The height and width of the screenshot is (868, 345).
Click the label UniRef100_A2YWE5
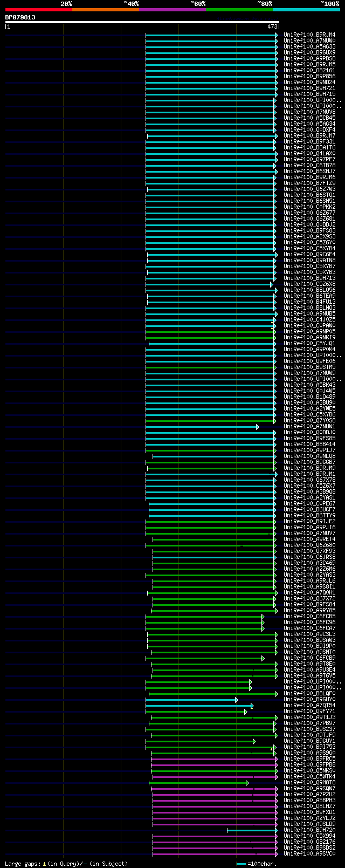point(309,409)
